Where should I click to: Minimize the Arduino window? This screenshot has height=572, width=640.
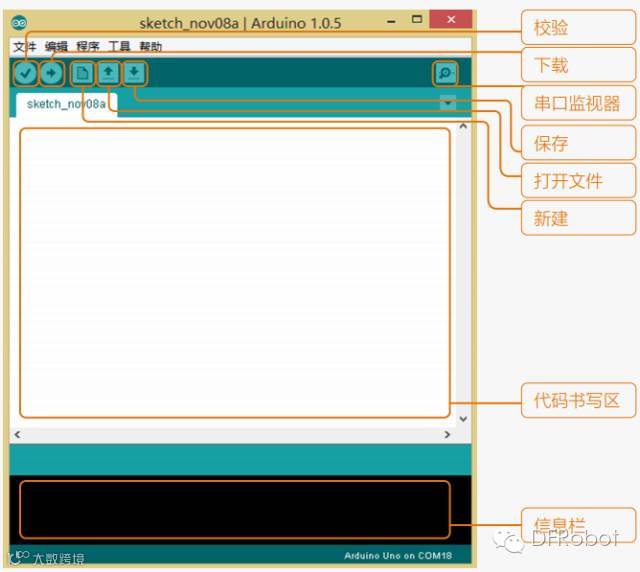point(391,20)
